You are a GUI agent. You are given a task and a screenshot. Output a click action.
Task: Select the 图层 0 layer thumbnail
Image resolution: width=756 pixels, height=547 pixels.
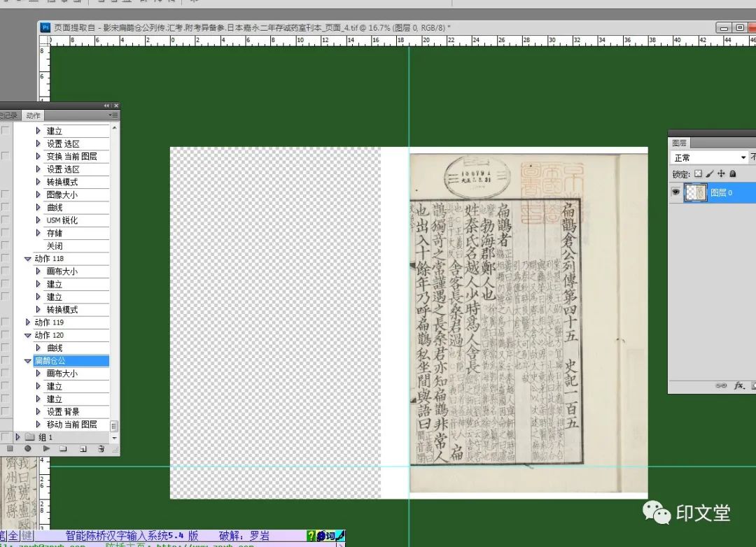pyautogui.click(x=696, y=193)
